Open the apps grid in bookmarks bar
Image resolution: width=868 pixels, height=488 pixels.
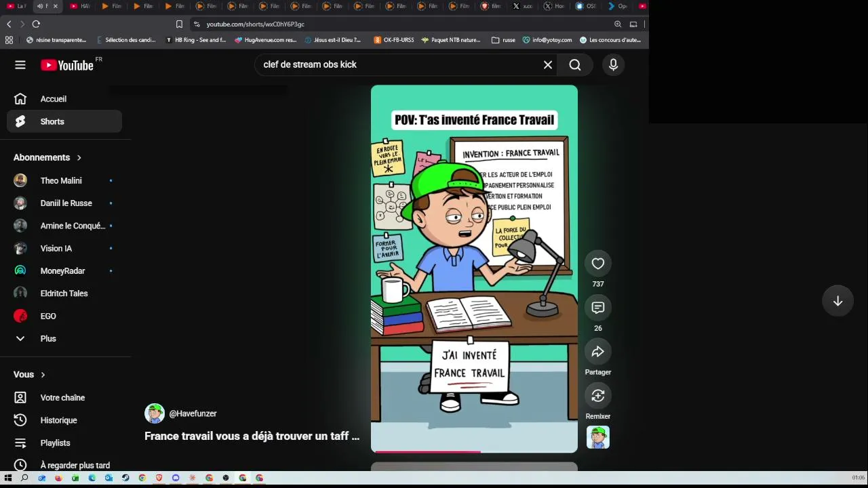pos(9,40)
